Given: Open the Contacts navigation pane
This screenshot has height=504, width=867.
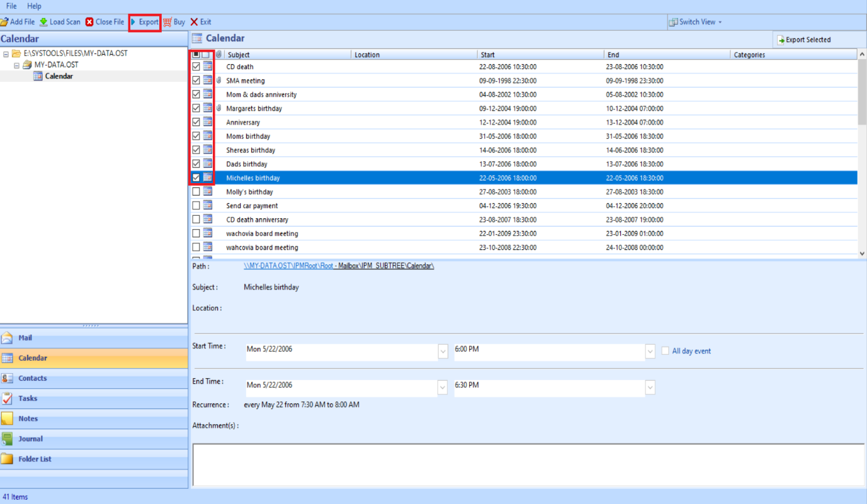Looking at the screenshot, I should click(94, 378).
